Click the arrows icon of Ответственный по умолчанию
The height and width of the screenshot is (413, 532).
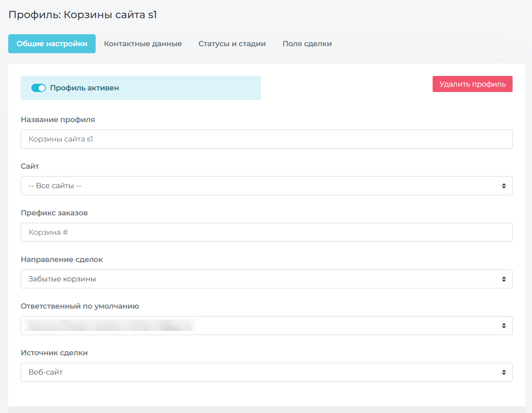click(504, 326)
